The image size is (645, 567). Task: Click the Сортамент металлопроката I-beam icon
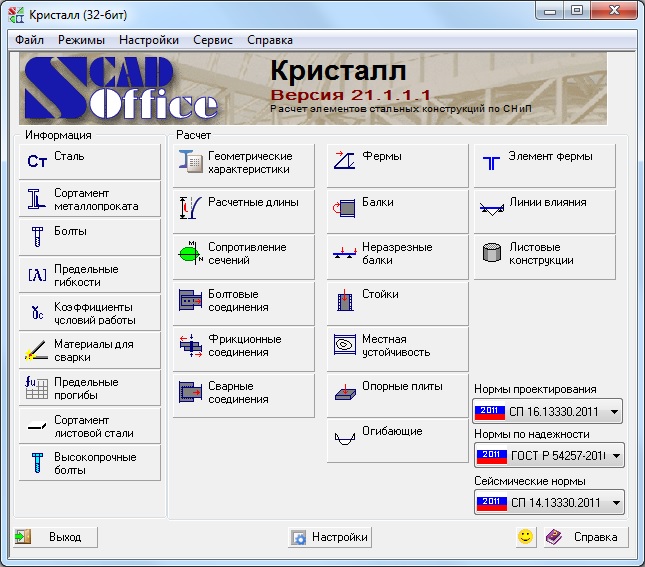tap(36, 199)
